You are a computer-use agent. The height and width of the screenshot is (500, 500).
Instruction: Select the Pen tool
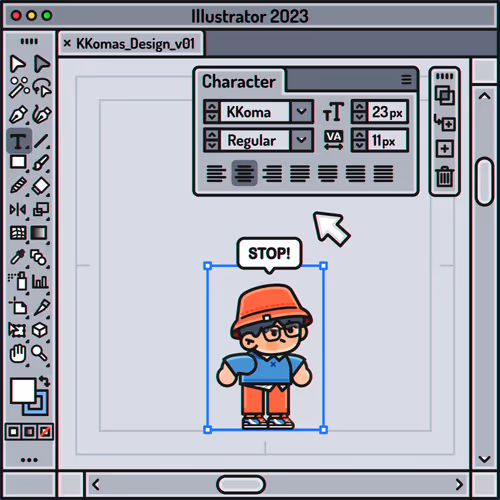coord(18,114)
